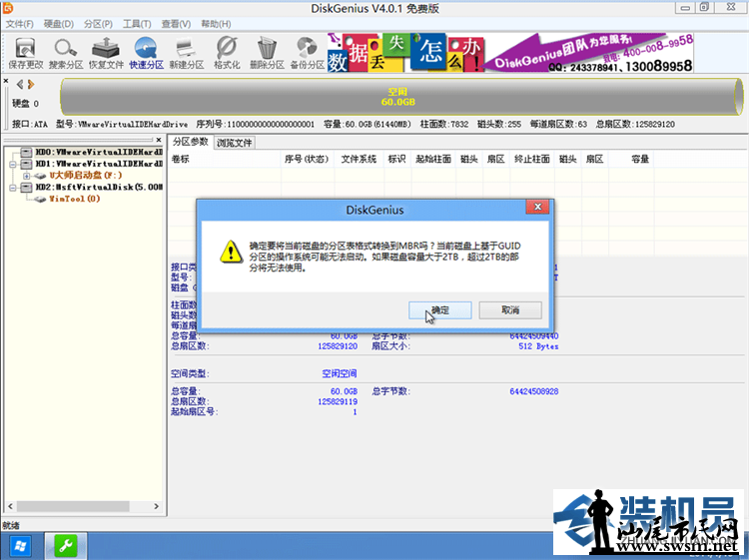Click the 125829119 total sectors value

coord(338,402)
